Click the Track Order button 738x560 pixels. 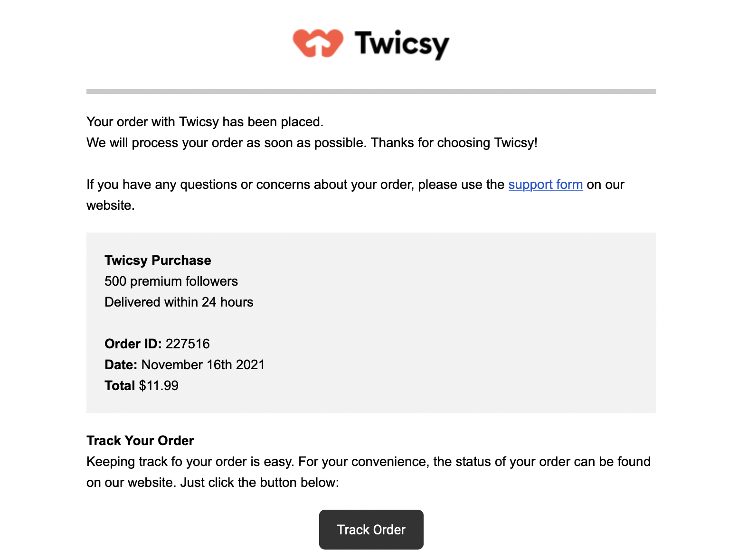click(371, 530)
